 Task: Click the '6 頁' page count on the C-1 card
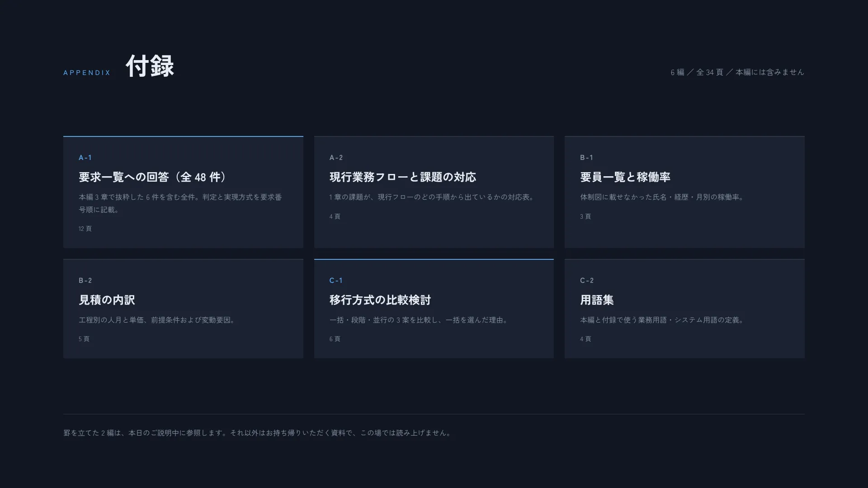(x=335, y=339)
